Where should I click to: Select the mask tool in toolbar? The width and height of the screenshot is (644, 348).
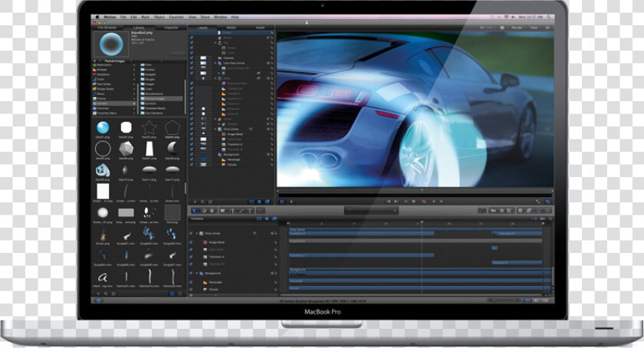(x=261, y=211)
